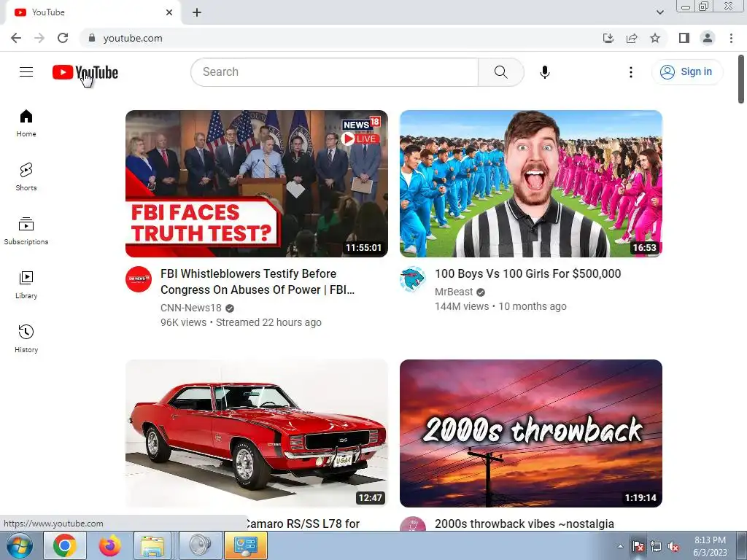Select the YouTube browser tab
The width and height of the screenshot is (747, 560).
pyautogui.click(x=93, y=13)
